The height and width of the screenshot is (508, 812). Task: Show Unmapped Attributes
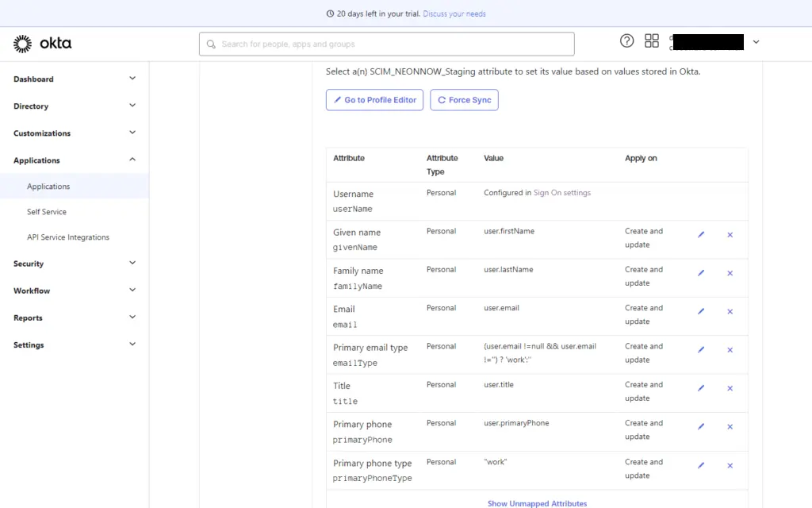(537, 502)
